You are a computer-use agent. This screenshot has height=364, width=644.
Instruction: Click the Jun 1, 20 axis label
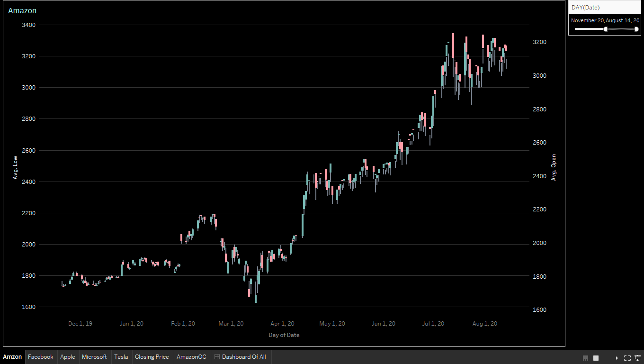tap(384, 324)
